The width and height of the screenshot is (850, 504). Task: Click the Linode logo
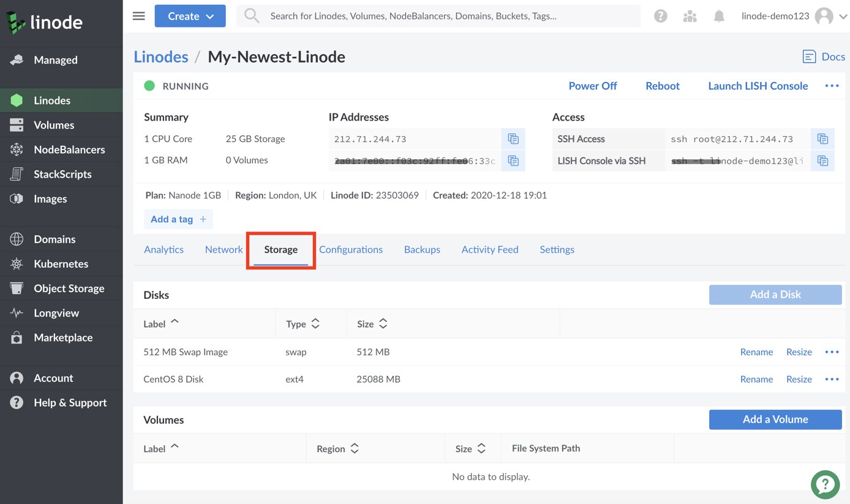tap(44, 23)
